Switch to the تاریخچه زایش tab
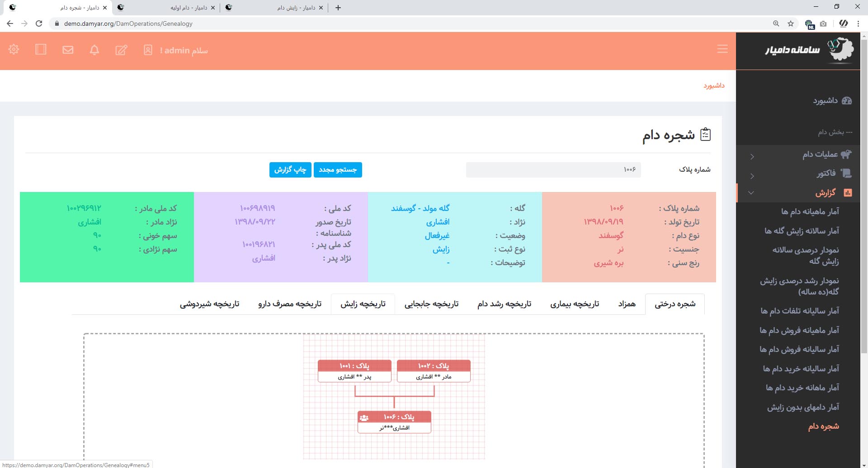The width and height of the screenshot is (868, 468). [x=363, y=304]
